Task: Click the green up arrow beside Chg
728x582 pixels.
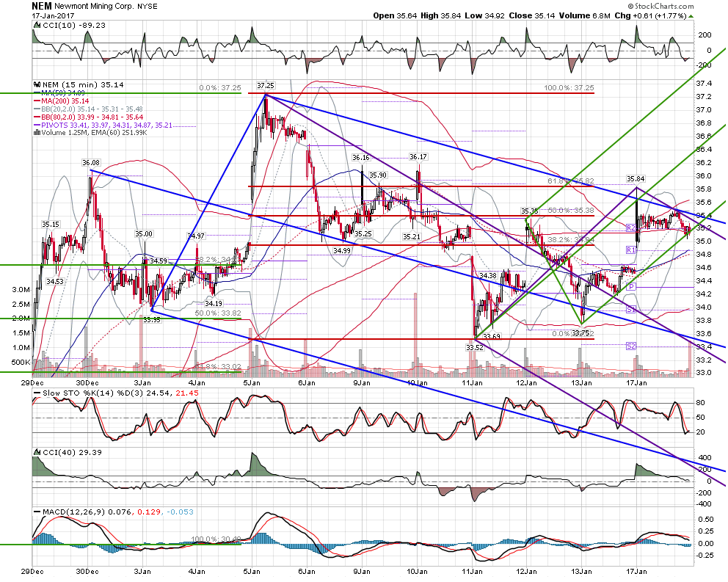Action: [691, 16]
